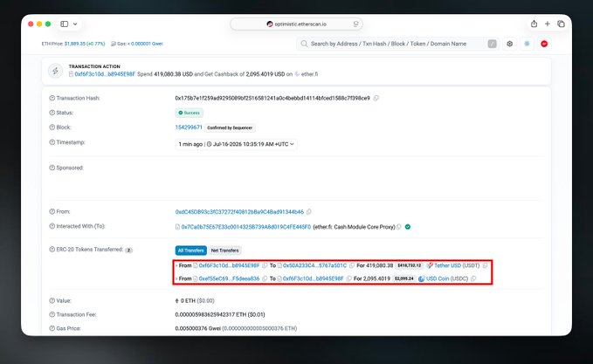Image resolution: width=593 pixels, height=364 pixels.
Task: Open recipient 0xf6F3c10d...b8945E98F in USDC transfer
Action: click(314, 278)
